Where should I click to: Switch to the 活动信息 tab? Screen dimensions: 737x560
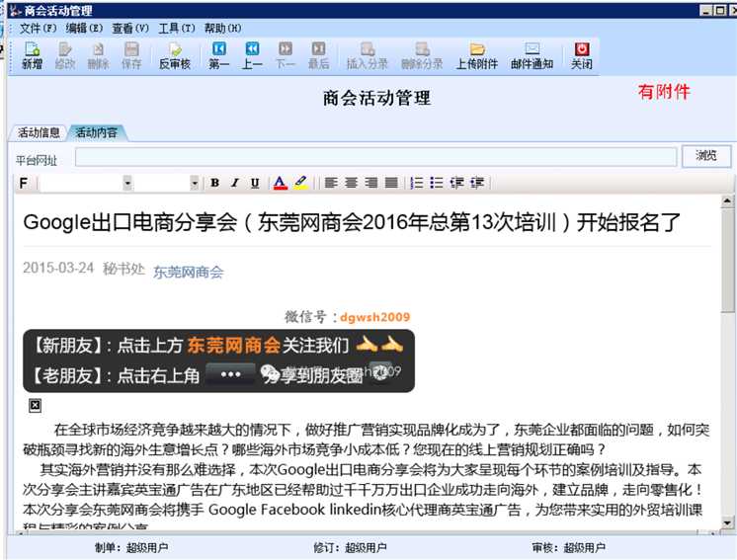[39, 133]
